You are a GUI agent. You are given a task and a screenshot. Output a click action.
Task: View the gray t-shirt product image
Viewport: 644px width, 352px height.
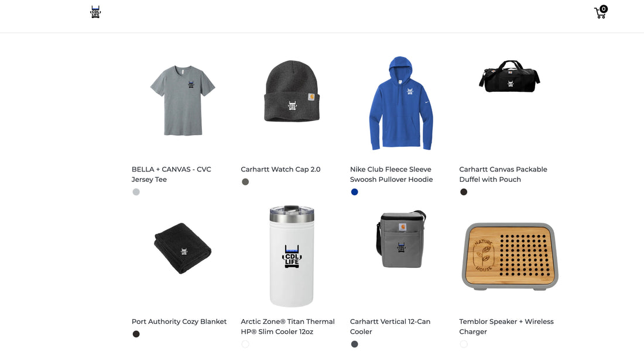[x=182, y=101]
